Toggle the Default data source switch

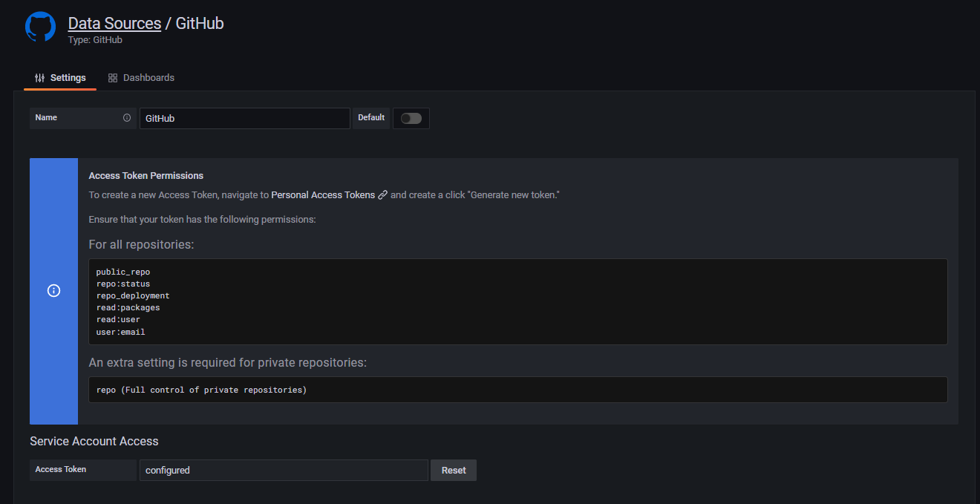pos(411,118)
